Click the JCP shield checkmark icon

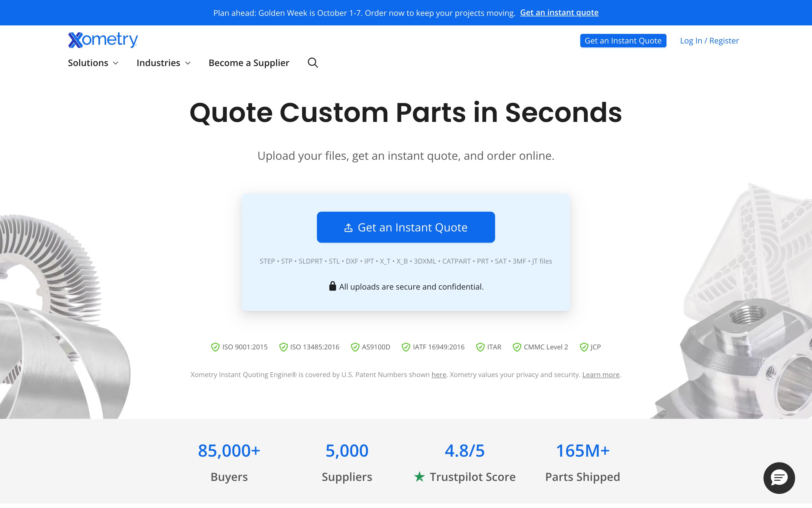coord(584,347)
